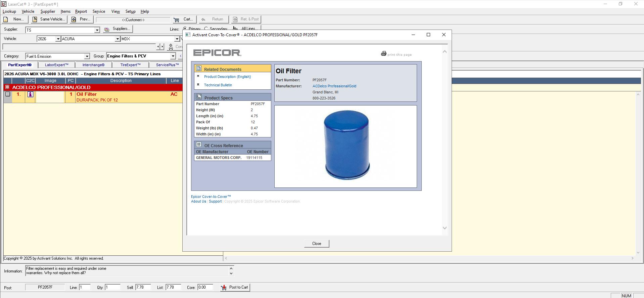Open the Group Engine Filters dropdown
This screenshot has width=644, height=298.
point(173,56)
